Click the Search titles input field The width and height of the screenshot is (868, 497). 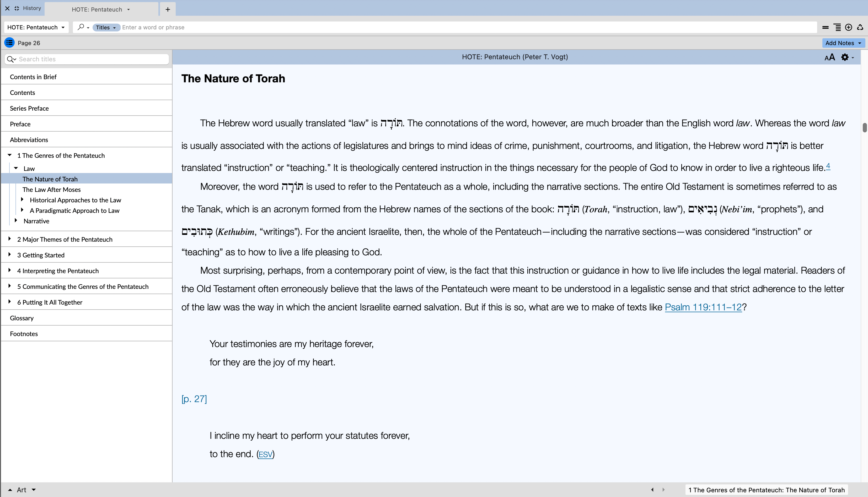(92, 59)
